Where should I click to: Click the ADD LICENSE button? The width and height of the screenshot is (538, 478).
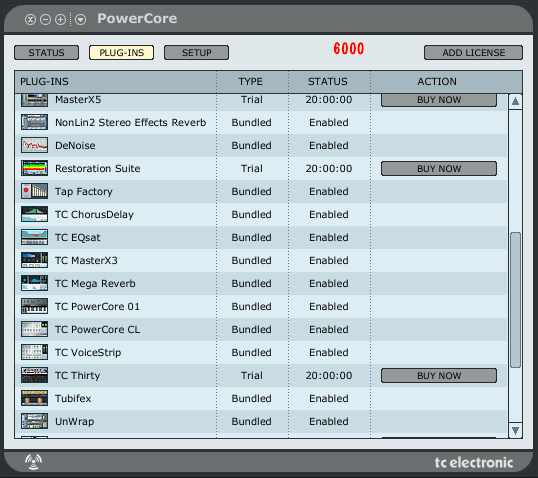[473, 53]
